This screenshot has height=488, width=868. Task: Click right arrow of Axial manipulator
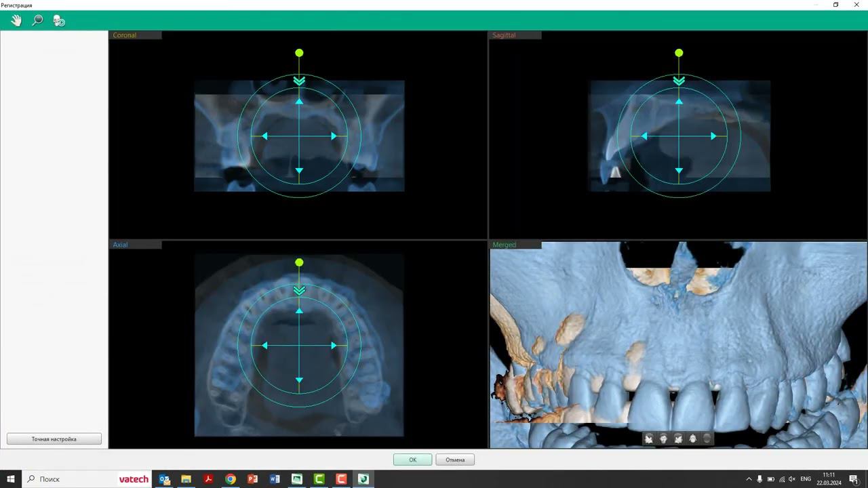[x=334, y=346]
